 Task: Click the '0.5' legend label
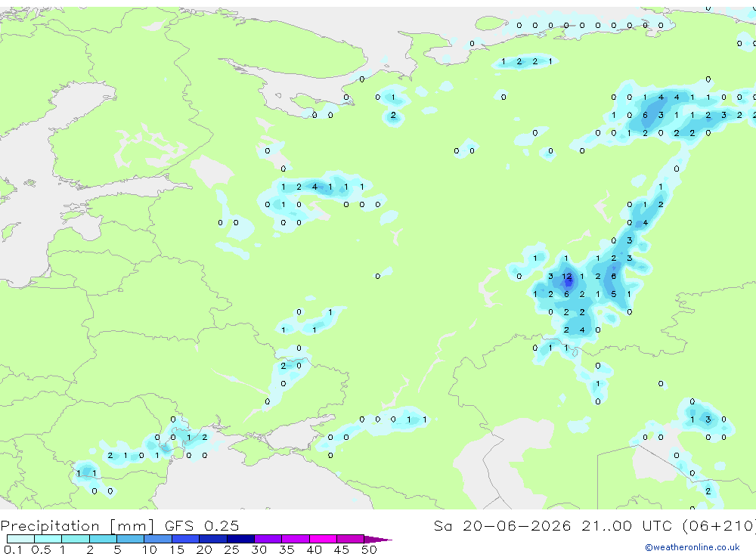tap(41, 549)
